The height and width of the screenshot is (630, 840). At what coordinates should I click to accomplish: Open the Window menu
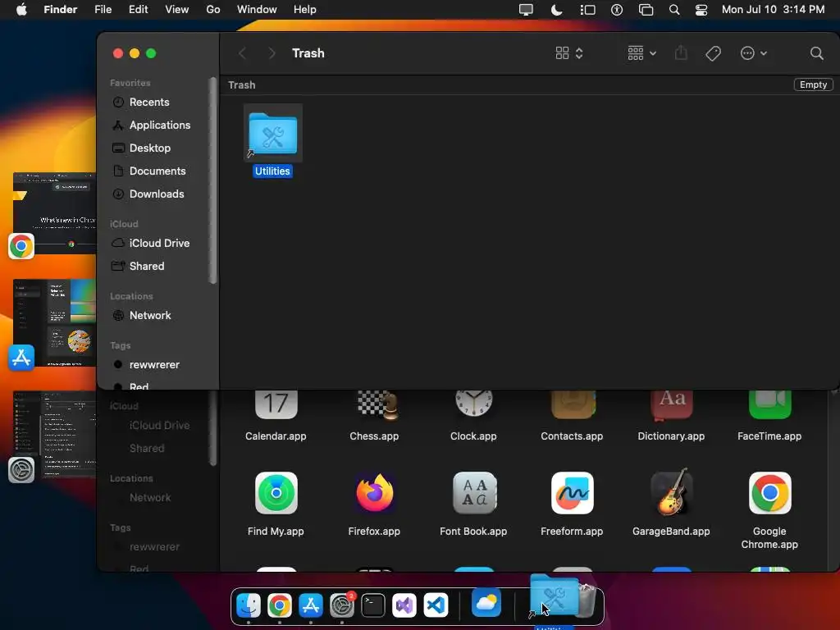pos(257,10)
